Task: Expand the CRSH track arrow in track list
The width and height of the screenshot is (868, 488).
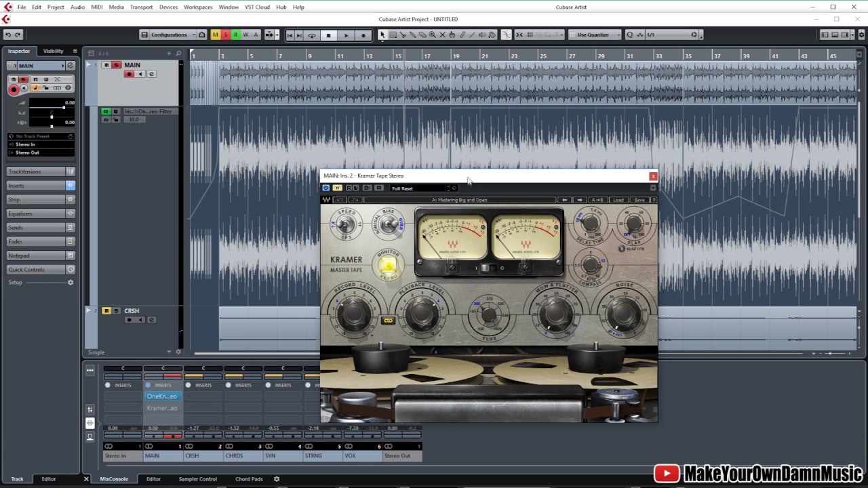Action: click(88, 310)
